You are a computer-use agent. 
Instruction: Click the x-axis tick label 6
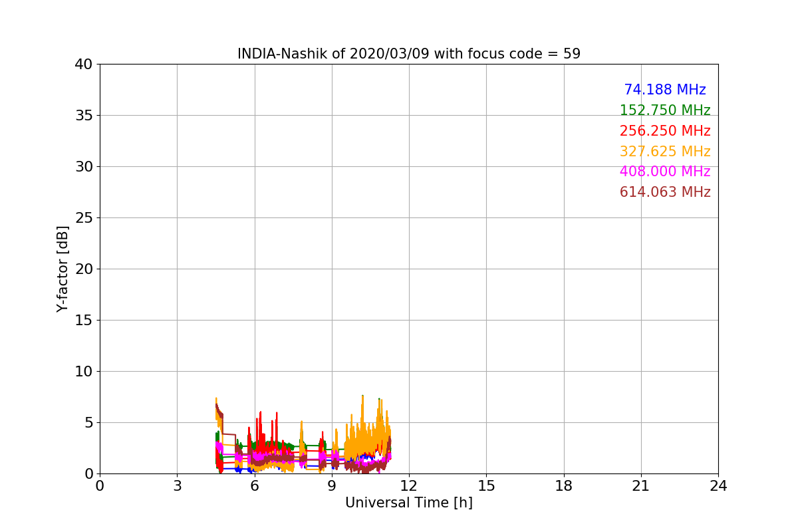pos(254,486)
